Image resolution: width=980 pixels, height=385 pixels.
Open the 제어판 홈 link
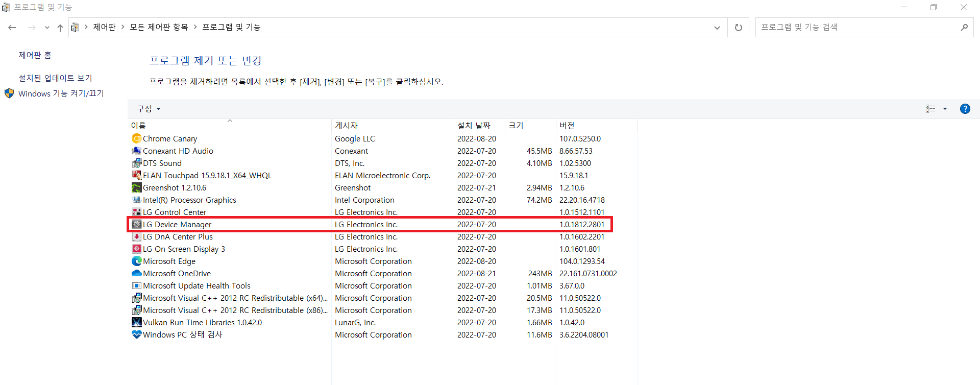pyautogui.click(x=35, y=55)
